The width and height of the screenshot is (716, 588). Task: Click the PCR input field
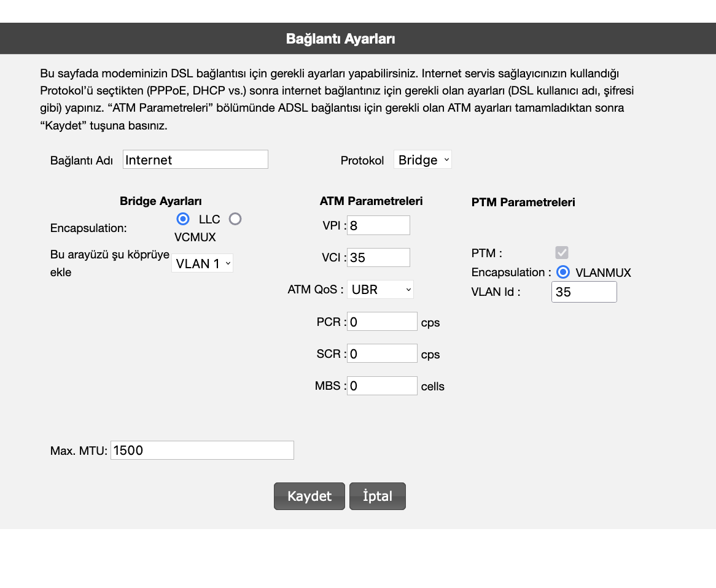pos(382,322)
